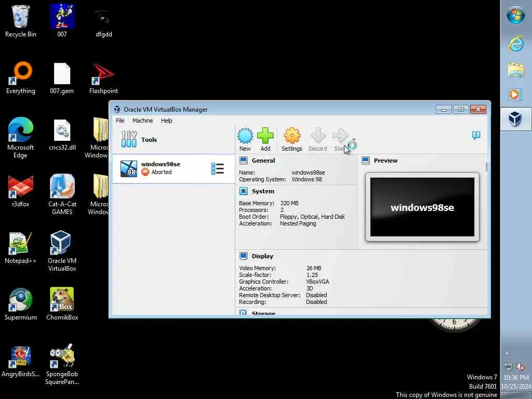Click the System section header
Screen dimensions: 532x399
click(x=263, y=191)
